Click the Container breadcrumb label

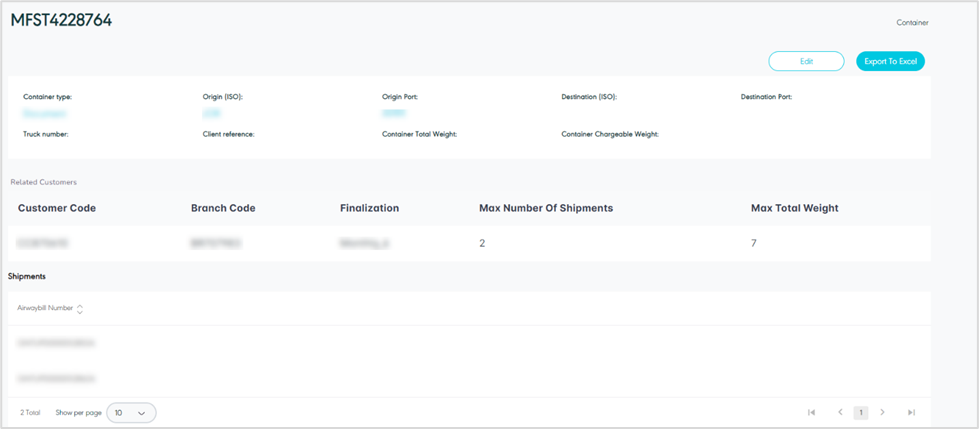(x=912, y=21)
